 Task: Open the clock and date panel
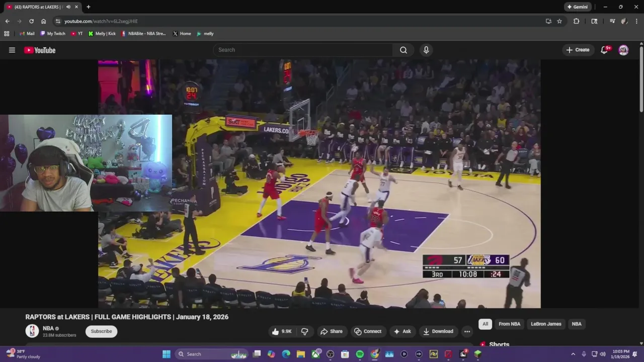coord(621,354)
